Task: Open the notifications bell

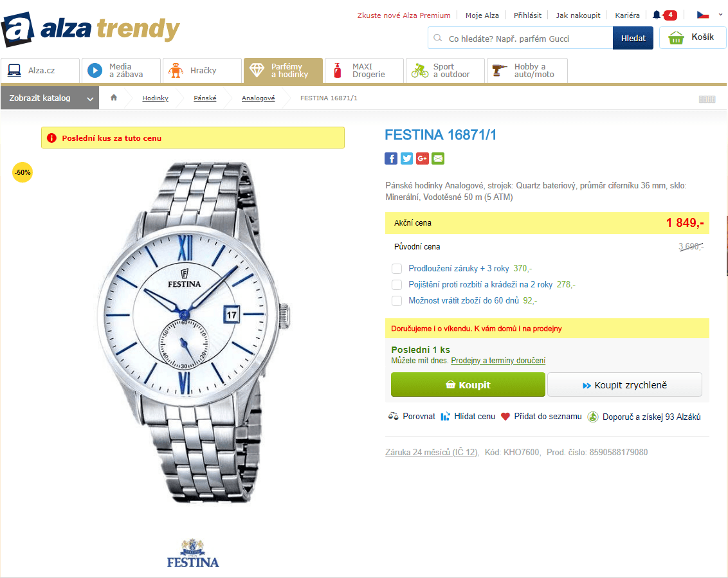Action: 657,15
